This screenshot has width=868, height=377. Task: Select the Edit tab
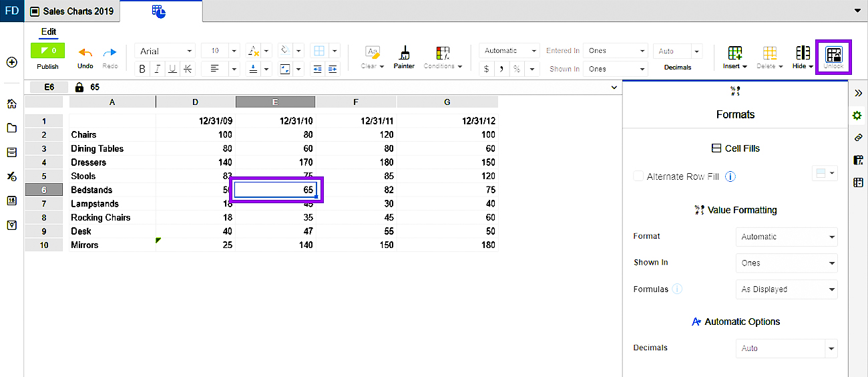point(49,32)
